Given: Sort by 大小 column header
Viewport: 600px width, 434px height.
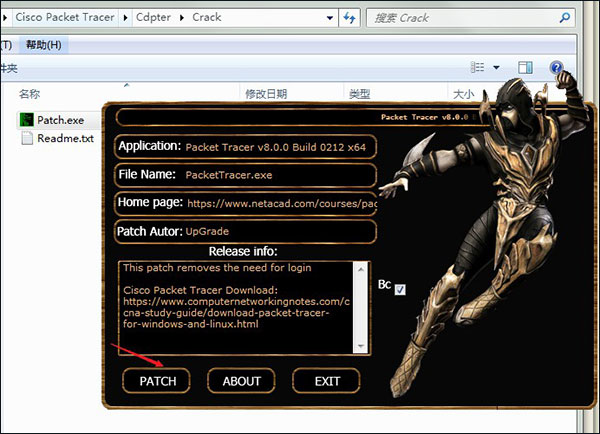Looking at the screenshot, I should tap(463, 94).
